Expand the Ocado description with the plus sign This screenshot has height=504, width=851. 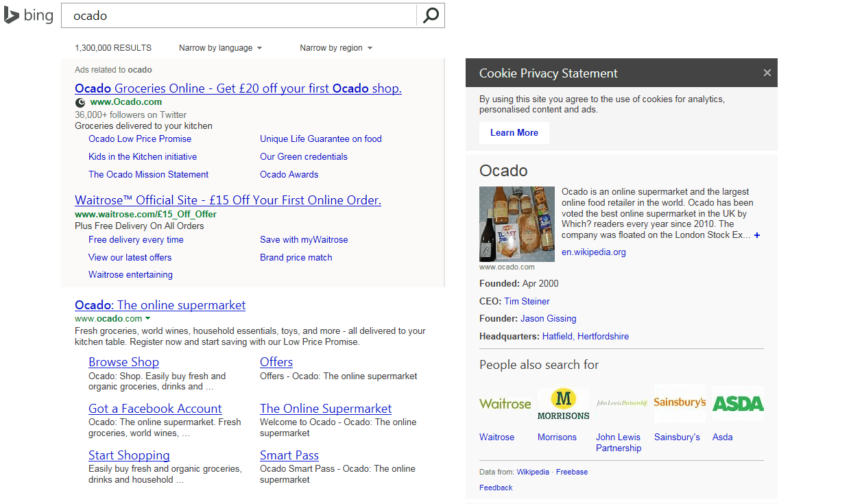click(757, 235)
